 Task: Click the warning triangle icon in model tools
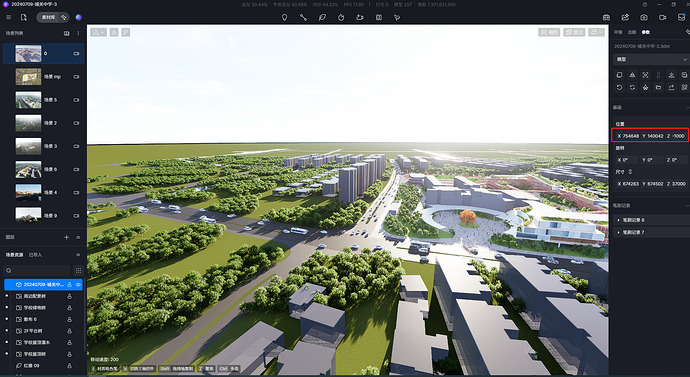[x=632, y=75]
